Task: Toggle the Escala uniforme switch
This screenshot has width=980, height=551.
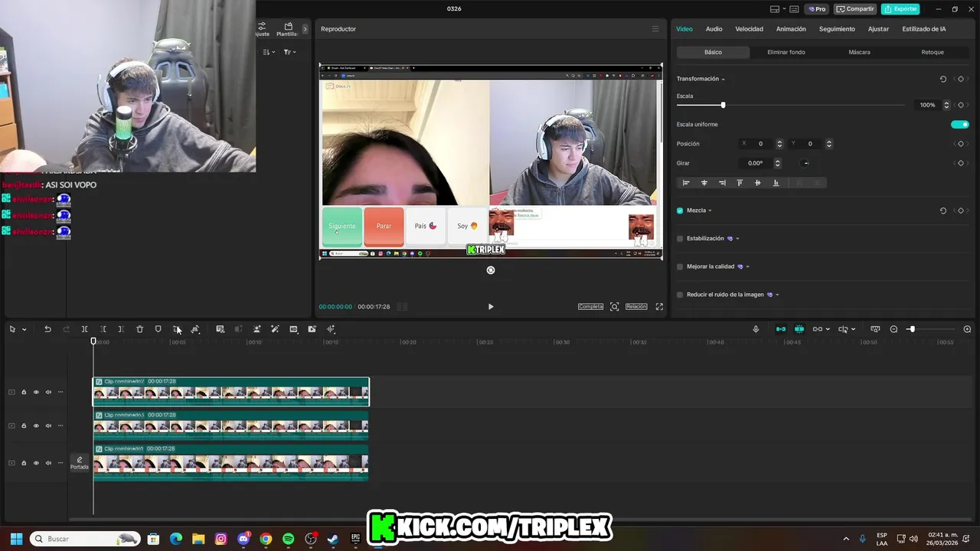Action: 960,124
